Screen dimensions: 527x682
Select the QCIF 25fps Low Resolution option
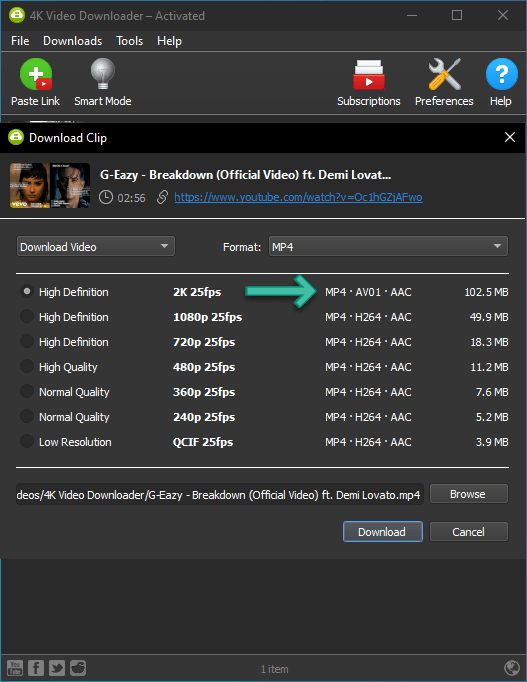pos(27,441)
